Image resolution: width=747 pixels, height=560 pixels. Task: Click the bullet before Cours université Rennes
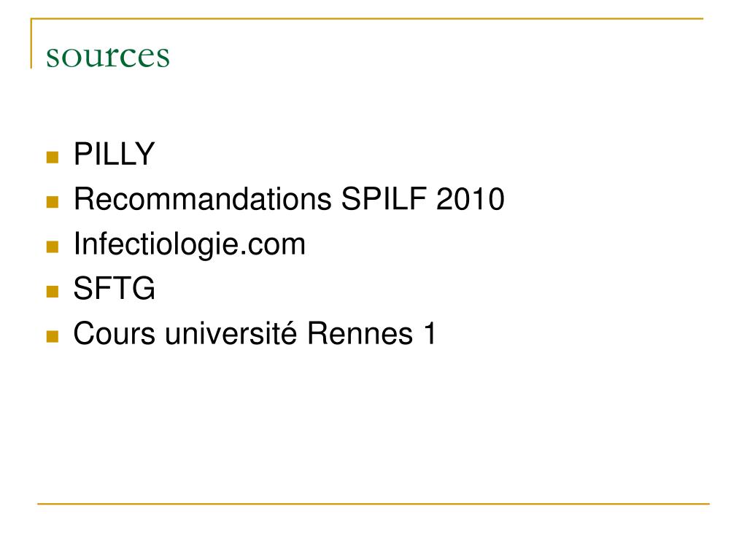click(53, 337)
